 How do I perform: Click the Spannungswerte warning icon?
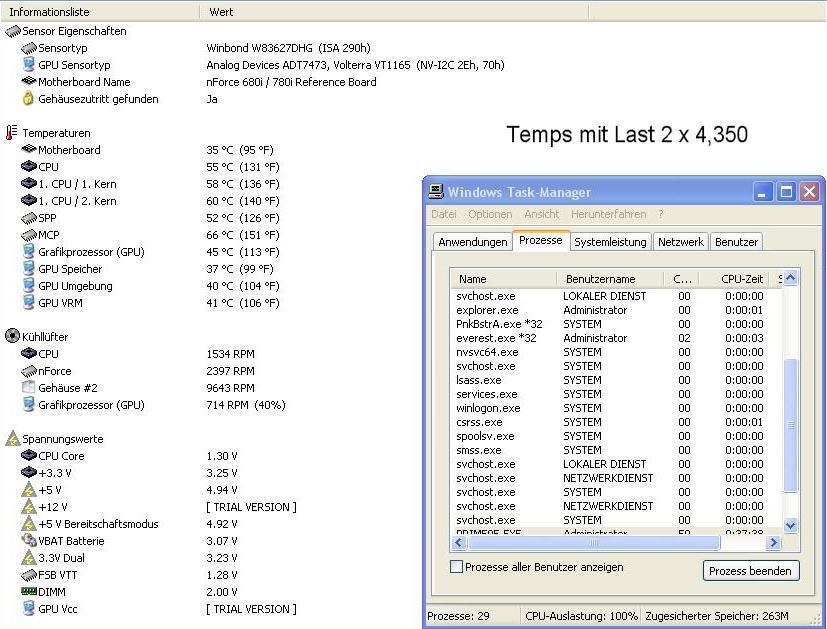[13, 439]
